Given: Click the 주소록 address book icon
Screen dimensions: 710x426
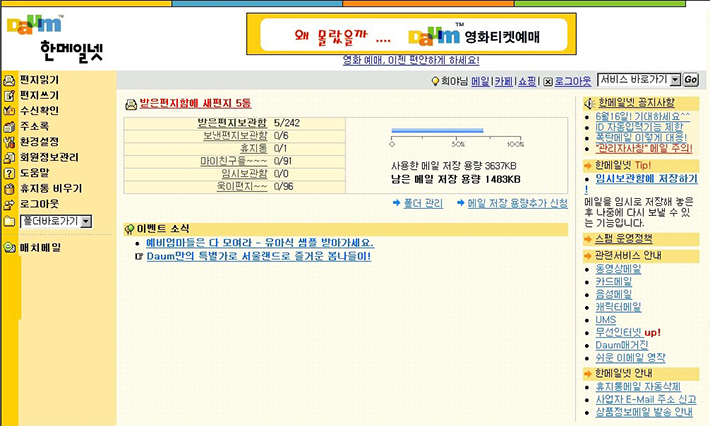Looking at the screenshot, I should pyautogui.click(x=9, y=127).
